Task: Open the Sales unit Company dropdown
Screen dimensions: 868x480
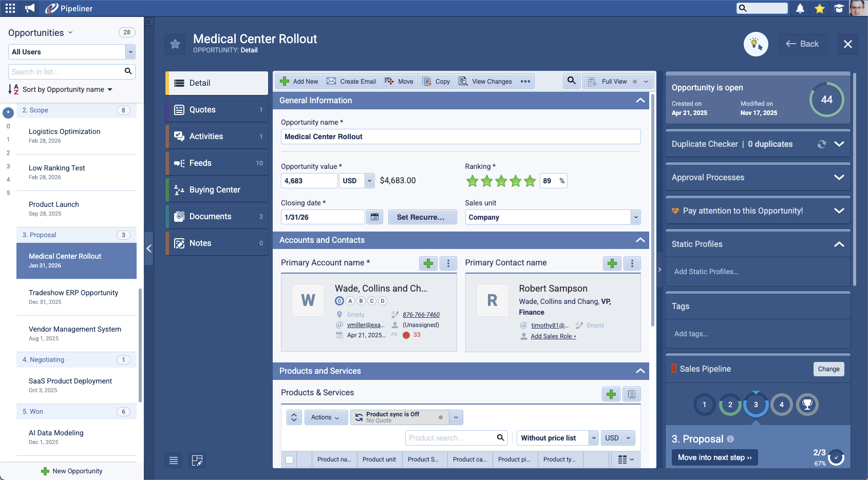Action: point(636,217)
